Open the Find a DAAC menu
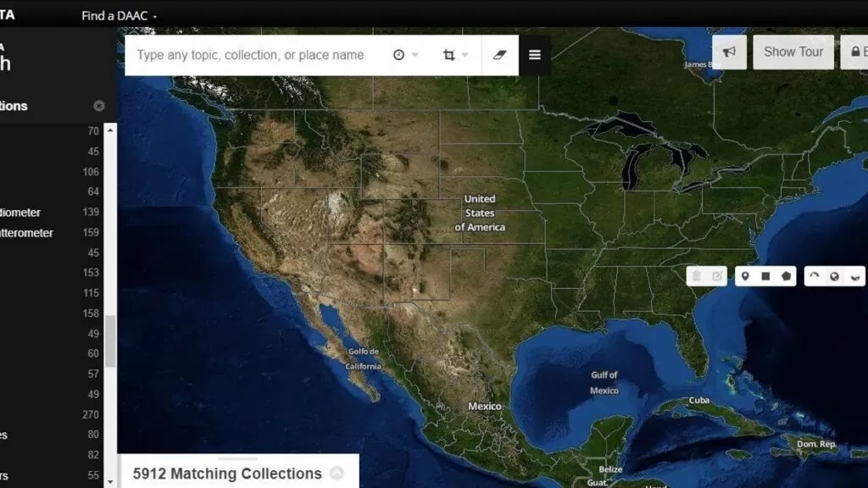This screenshot has height=488, width=868. coord(119,15)
